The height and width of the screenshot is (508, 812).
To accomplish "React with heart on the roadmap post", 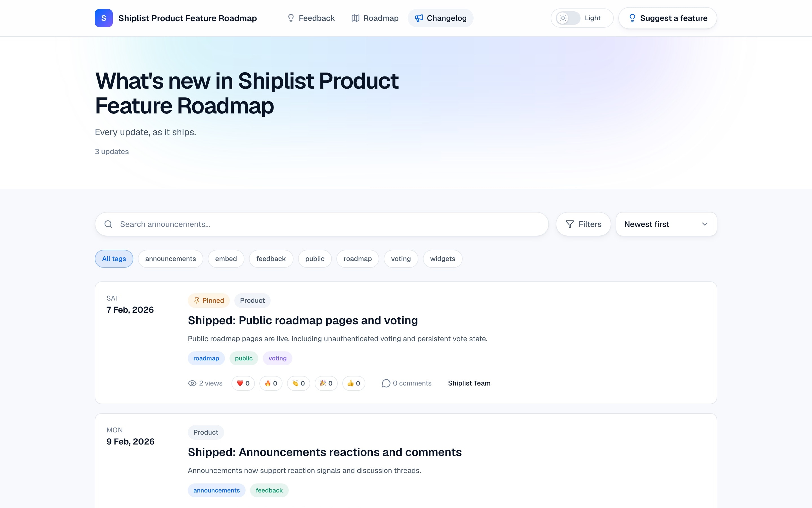I will pyautogui.click(x=243, y=383).
